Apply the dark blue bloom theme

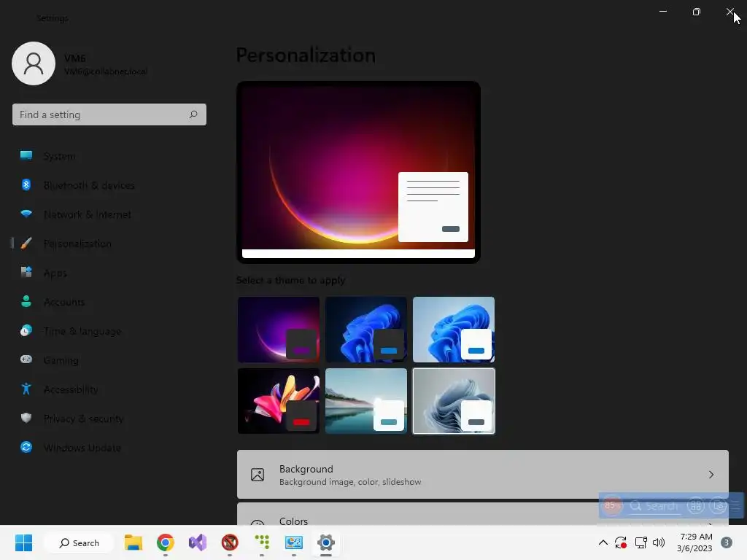tap(366, 330)
